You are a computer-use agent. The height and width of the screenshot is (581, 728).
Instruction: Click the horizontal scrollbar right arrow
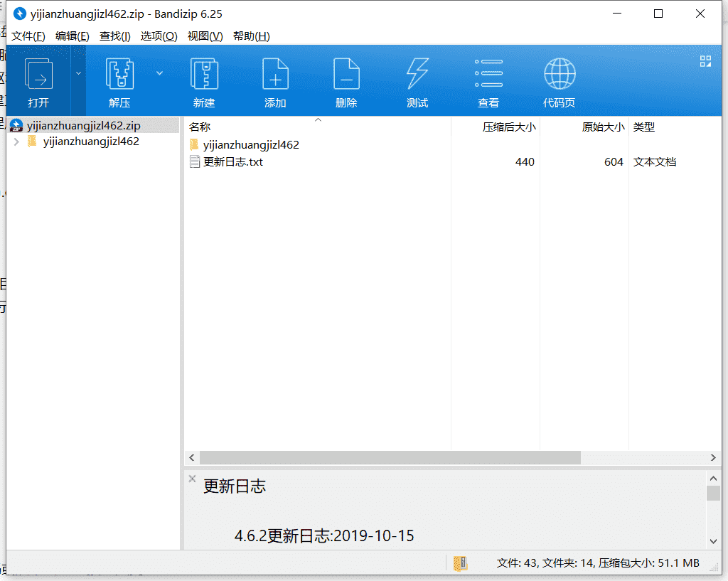click(713, 457)
